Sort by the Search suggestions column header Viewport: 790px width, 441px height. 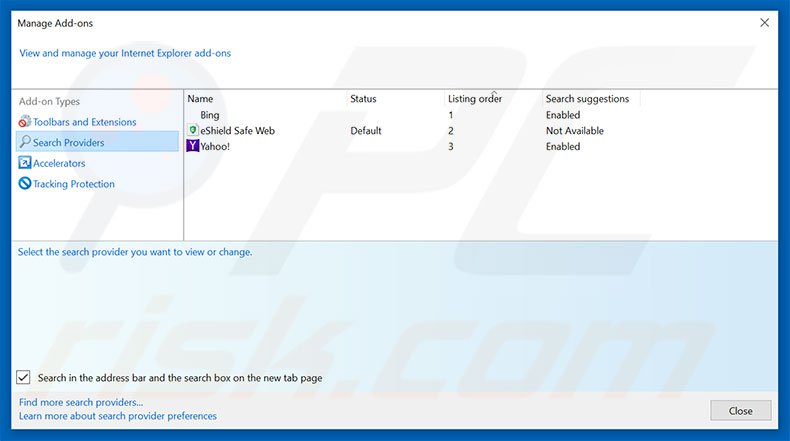(x=587, y=99)
